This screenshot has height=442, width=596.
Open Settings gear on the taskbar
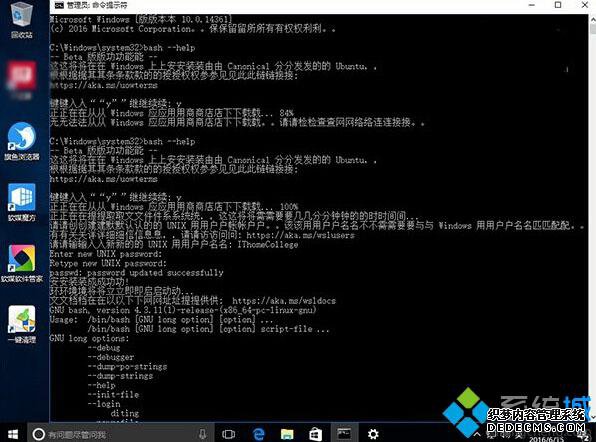click(x=373, y=434)
